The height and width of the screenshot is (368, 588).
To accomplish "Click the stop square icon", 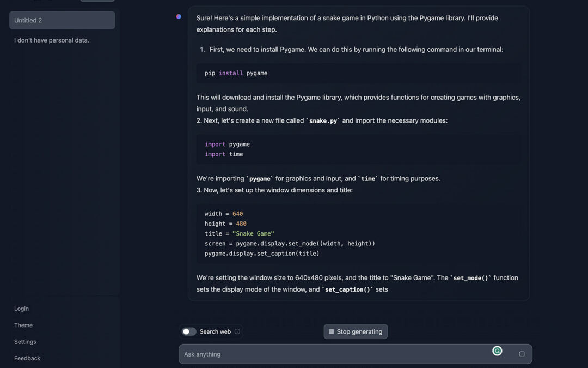I will click(x=331, y=331).
